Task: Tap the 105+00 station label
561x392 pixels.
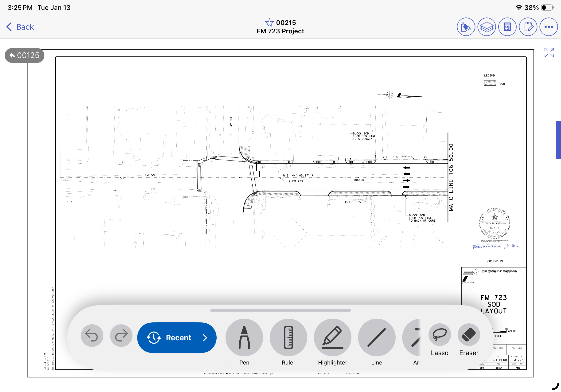Action: coord(359,180)
